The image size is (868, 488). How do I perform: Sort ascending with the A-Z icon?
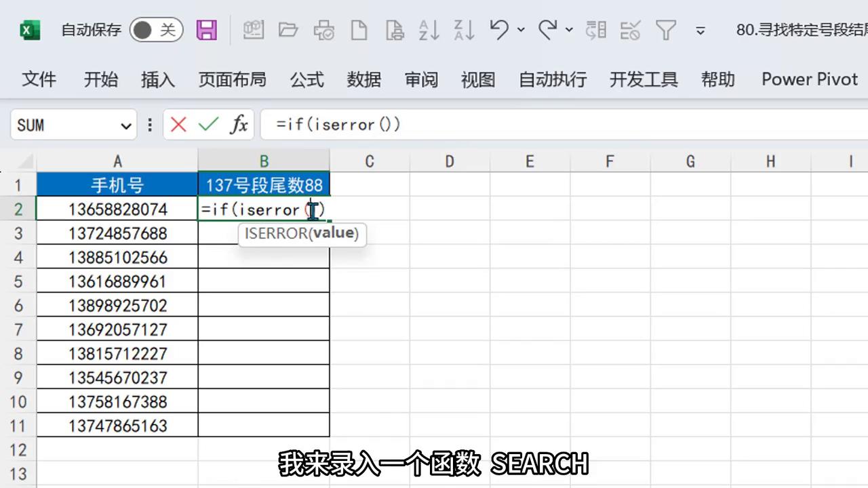(x=429, y=30)
